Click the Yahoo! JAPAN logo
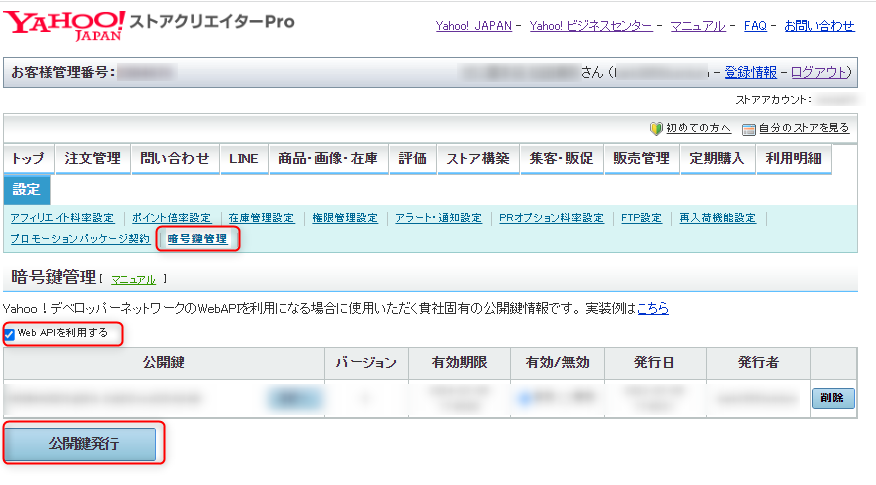This screenshot has width=876, height=485. point(64,25)
